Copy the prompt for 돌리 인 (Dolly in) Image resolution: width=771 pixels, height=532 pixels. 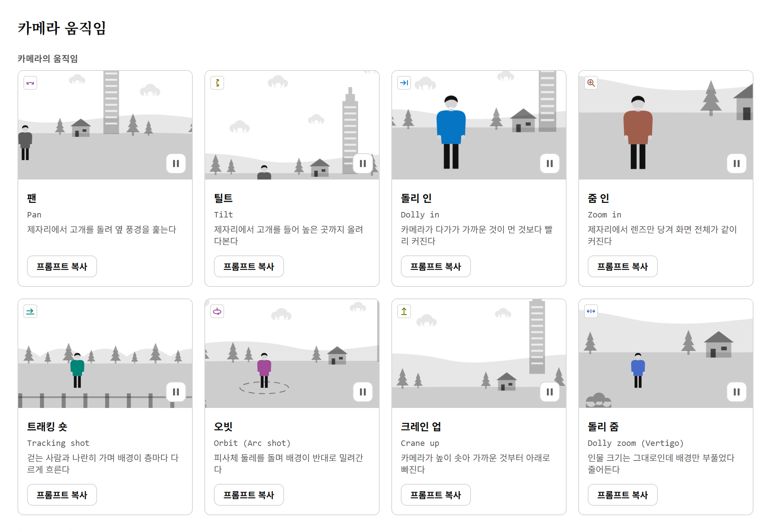point(436,266)
